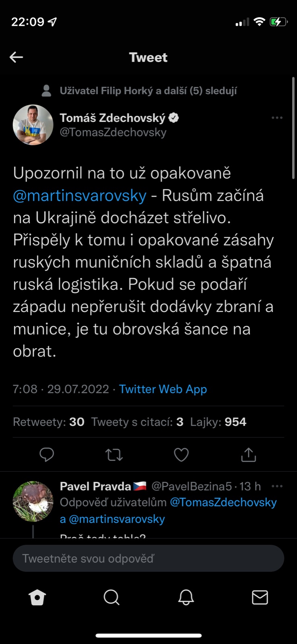View the list of 30 Retweety
This screenshot has height=644, width=297.
pyautogui.click(x=49, y=422)
